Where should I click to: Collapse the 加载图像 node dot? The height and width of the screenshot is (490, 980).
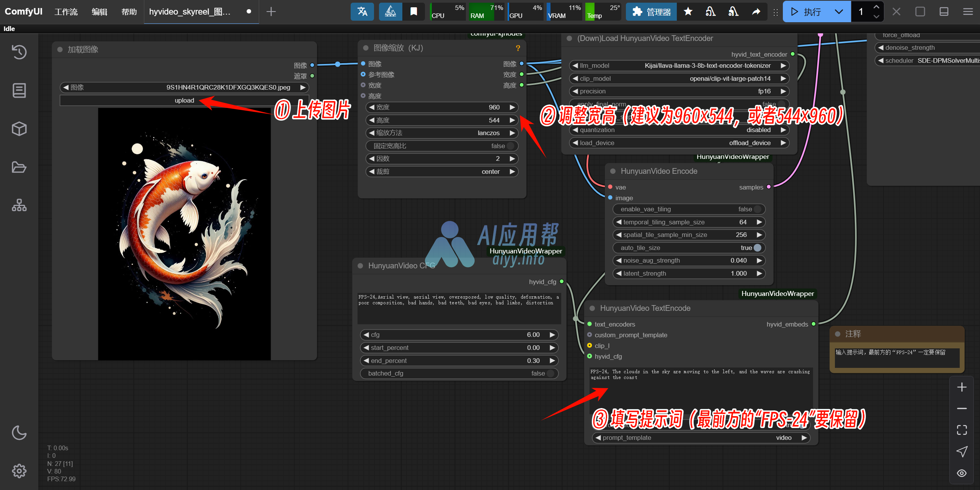[60, 49]
